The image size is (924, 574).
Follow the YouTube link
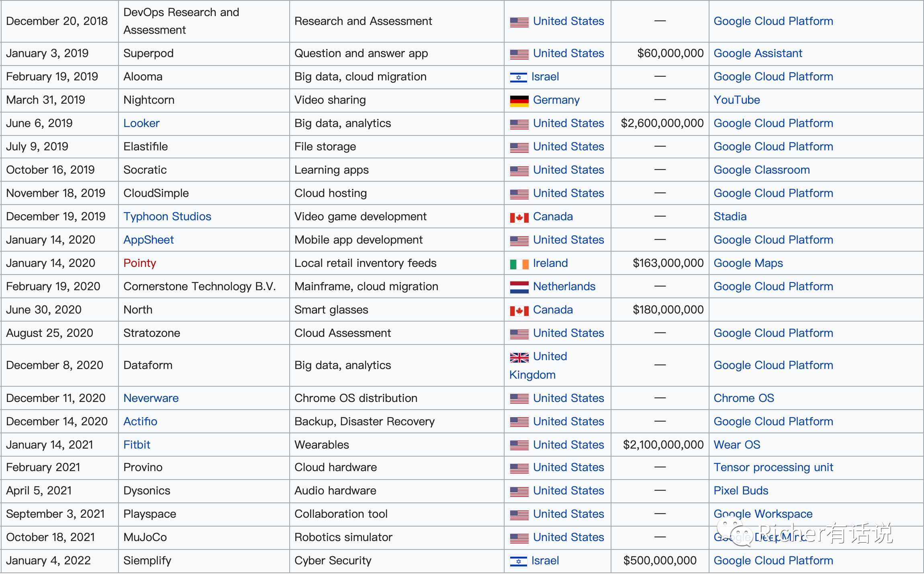click(736, 100)
